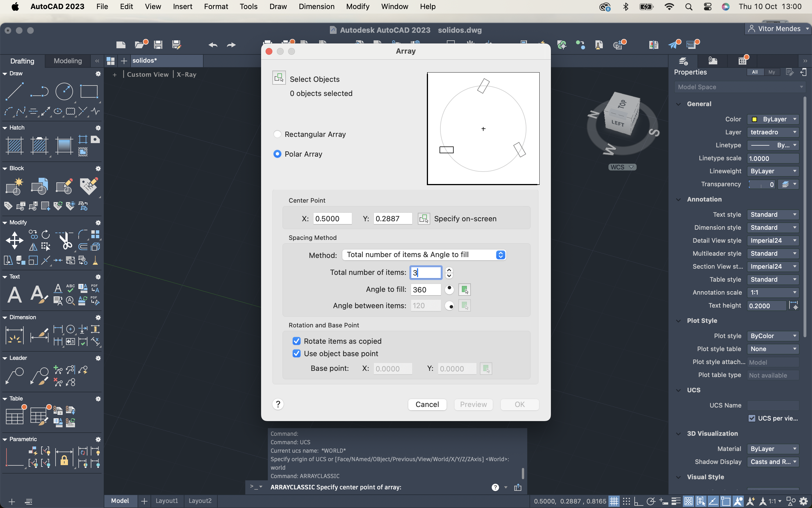
Task: Insert a Table from Table panel
Action: click(14, 417)
